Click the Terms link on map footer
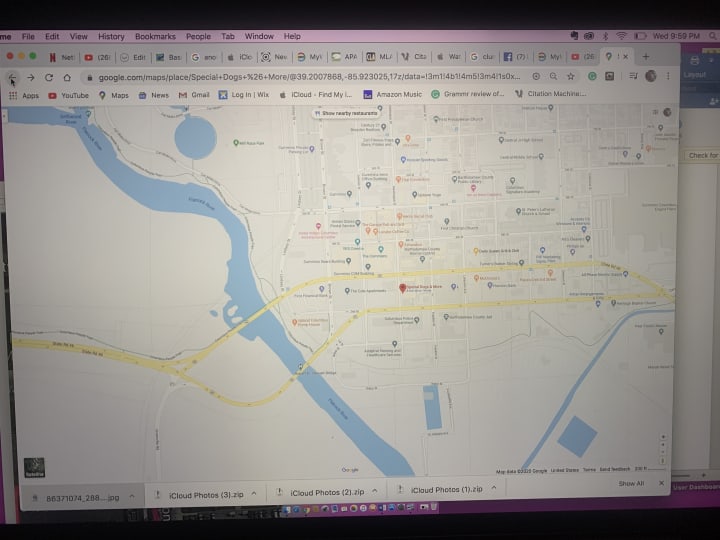The image size is (720, 540). click(x=589, y=470)
